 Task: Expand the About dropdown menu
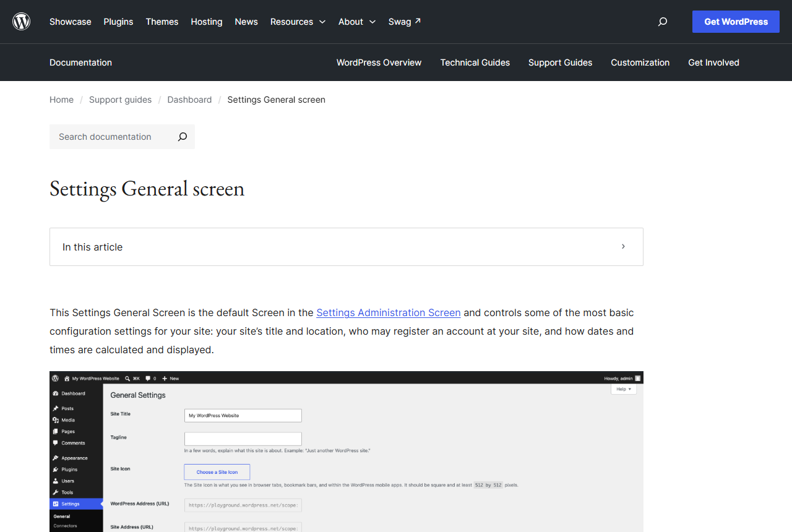click(357, 22)
